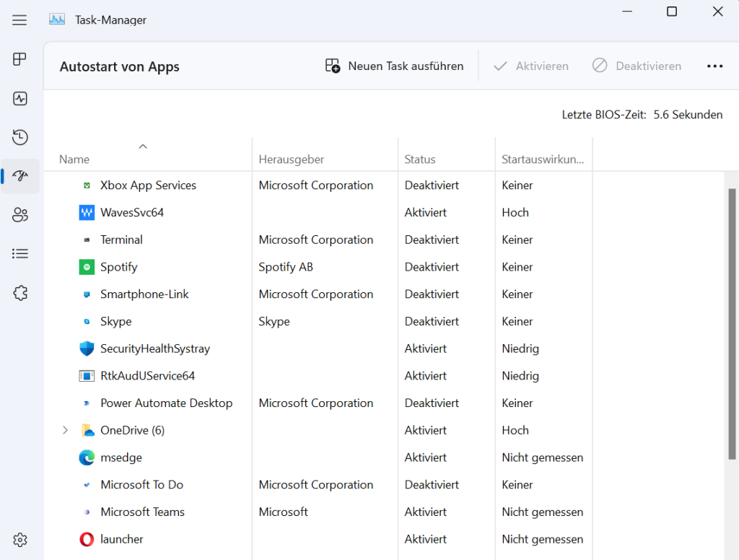Click the Smartphone-Link icon

point(87,294)
